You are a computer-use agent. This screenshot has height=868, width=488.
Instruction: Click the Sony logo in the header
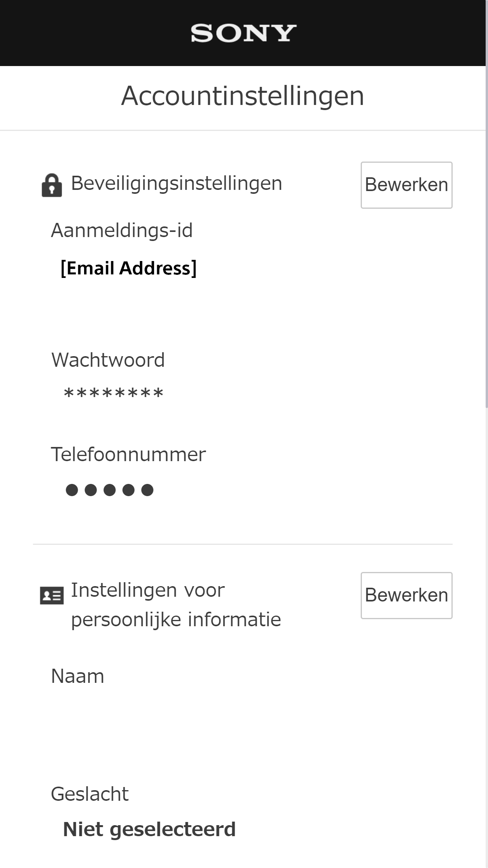pos(244,33)
